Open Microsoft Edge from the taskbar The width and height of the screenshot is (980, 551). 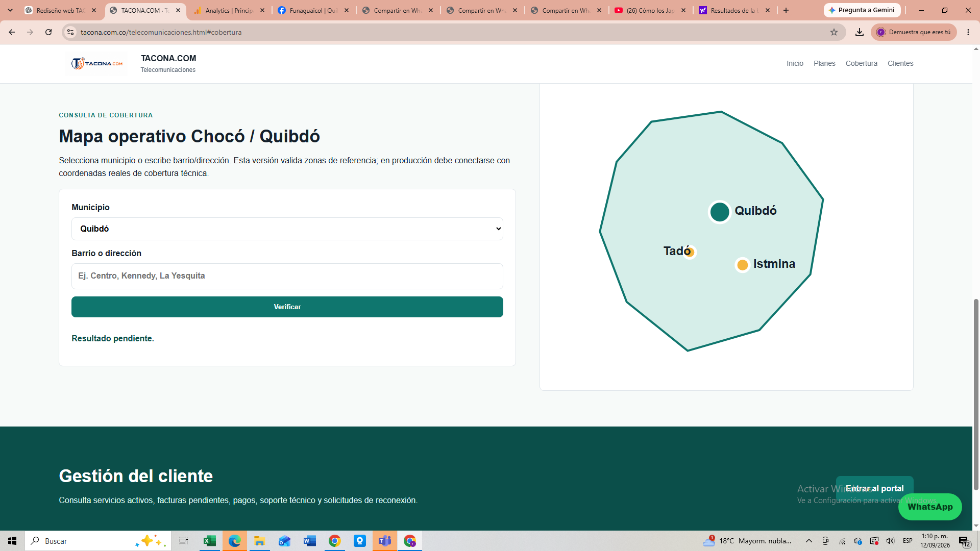click(x=234, y=541)
